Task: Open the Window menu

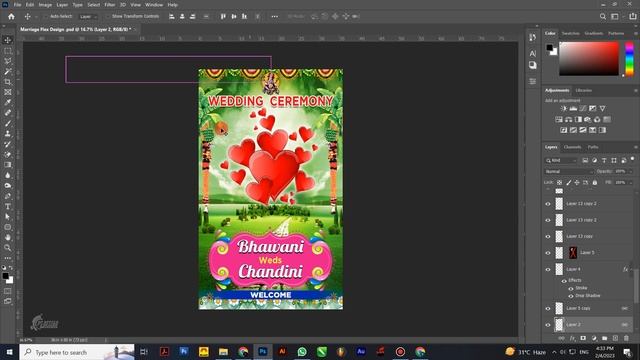Action: click(x=154, y=5)
